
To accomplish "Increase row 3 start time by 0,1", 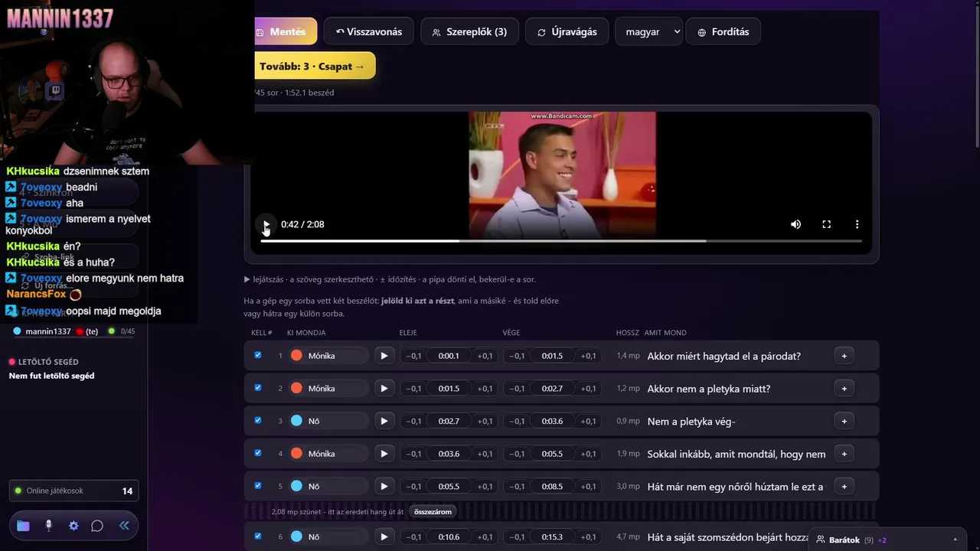I will pyautogui.click(x=485, y=421).
